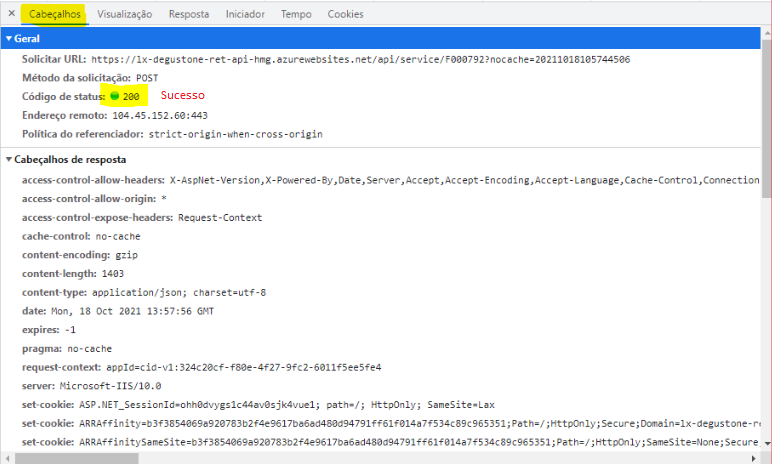Open the Tempo tab
The height and width of the screenshot is (464, 772).
[296, 14]
